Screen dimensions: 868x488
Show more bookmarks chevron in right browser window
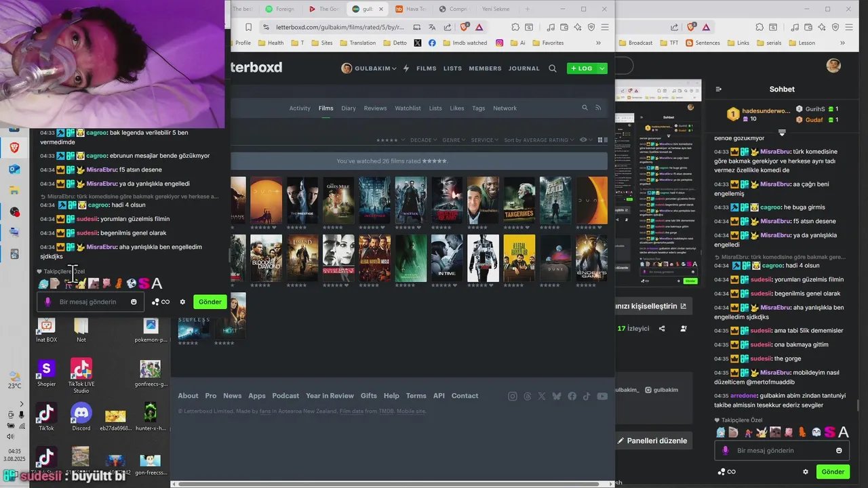843,43
